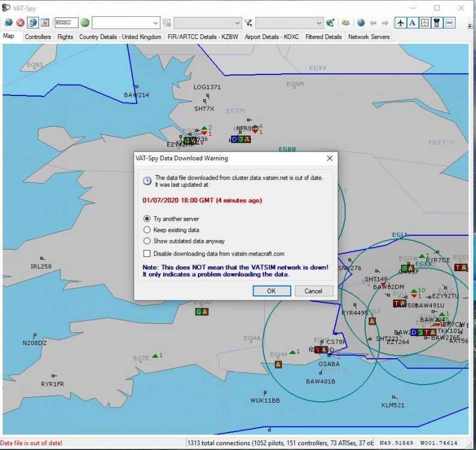Open the dropdown next to the Go button
Image resolution: width=476 pixels, height=450 pixels.
tap(155, 23)
